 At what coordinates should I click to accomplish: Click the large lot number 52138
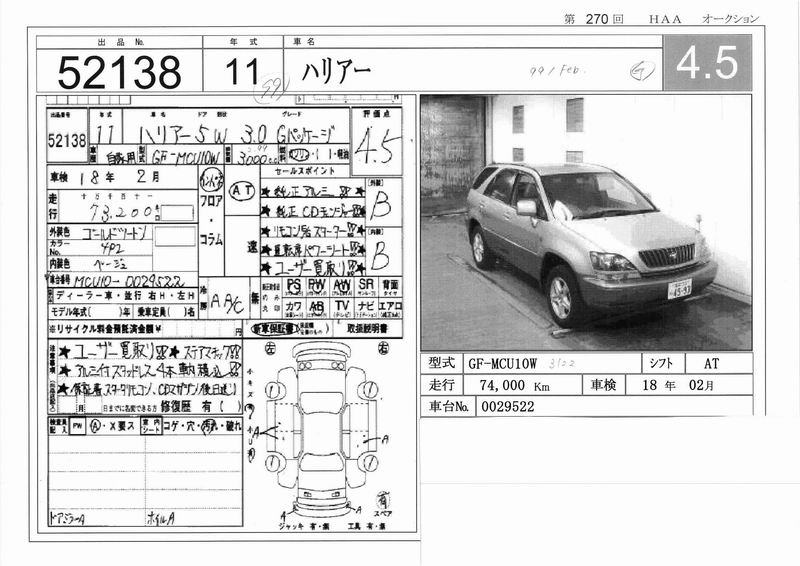point(119,72)
